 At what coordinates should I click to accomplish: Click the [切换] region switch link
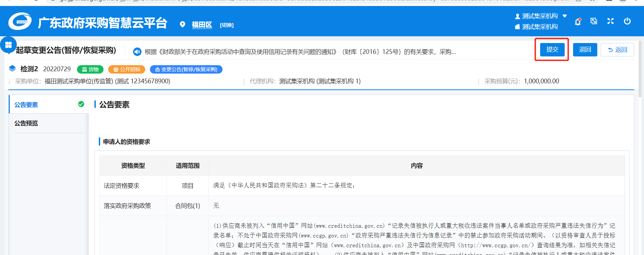click(x=227, y=25)
